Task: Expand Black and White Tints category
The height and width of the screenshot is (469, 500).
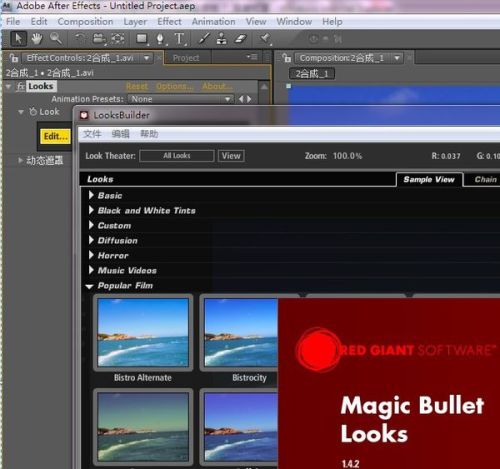Action: pos(91,210)
